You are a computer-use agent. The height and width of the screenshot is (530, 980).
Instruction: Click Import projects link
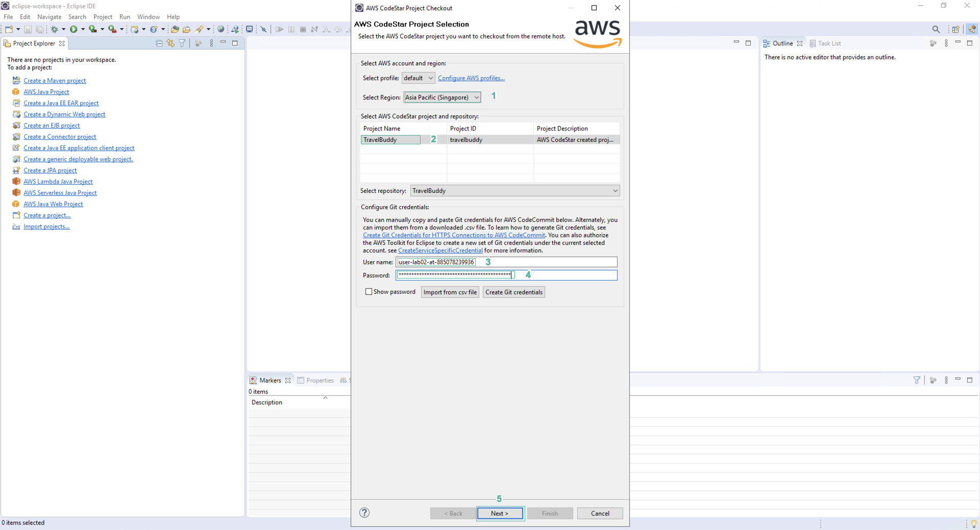click(46, 226)
